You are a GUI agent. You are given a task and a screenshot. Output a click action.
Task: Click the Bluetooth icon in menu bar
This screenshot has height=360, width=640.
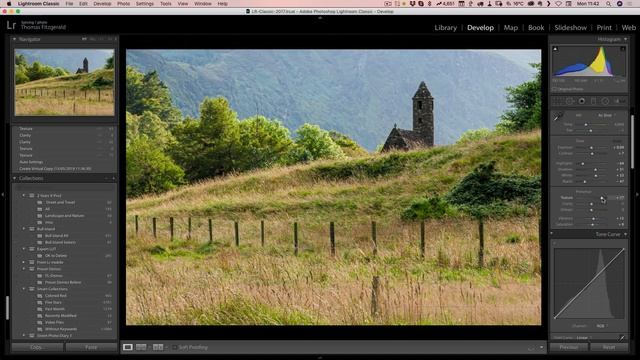click(429, 4)
